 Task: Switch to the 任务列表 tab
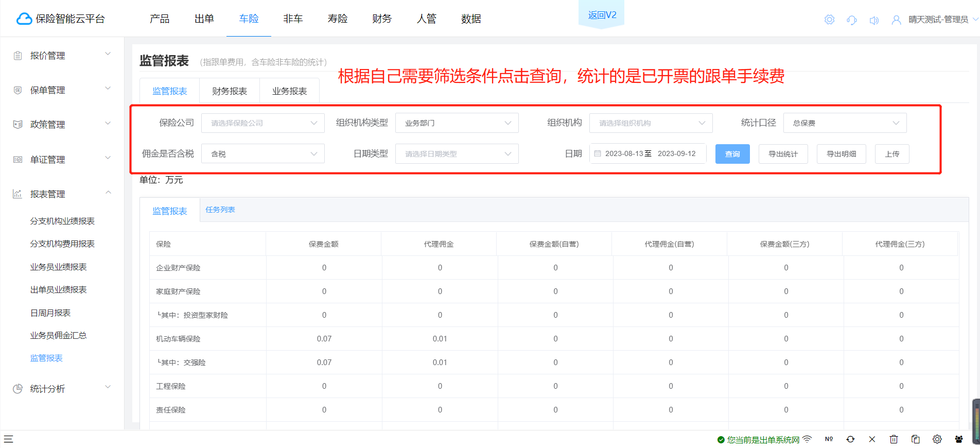click(x=220, y=210)
